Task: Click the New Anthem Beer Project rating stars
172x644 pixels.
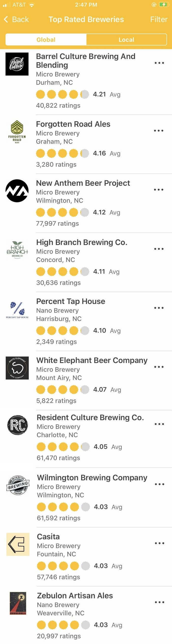Action: [63, 212]
